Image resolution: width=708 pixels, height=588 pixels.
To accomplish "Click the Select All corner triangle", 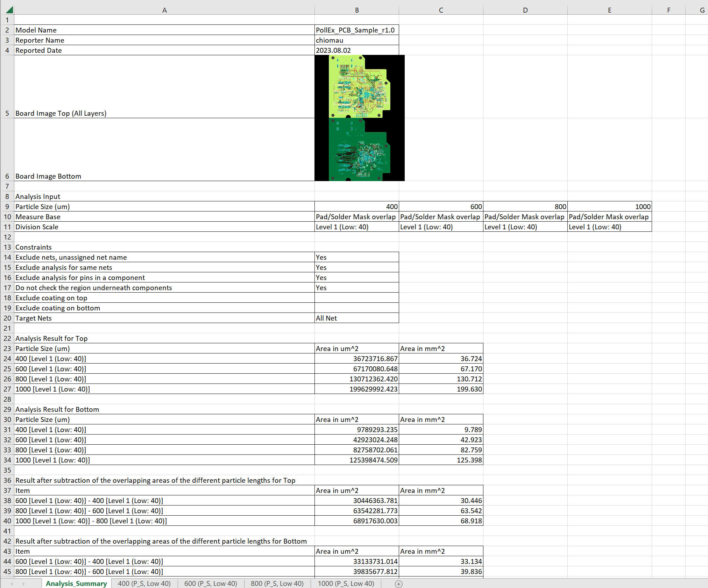I will (x=9, y=9).
